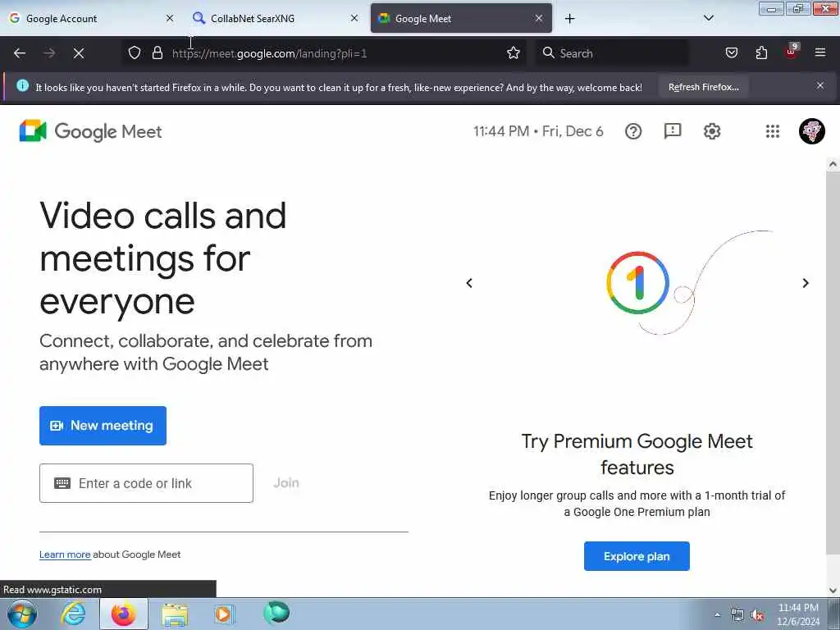Click the Google Meet logo
The height and width of the screenshot is (630, 840).
[90, 131]
